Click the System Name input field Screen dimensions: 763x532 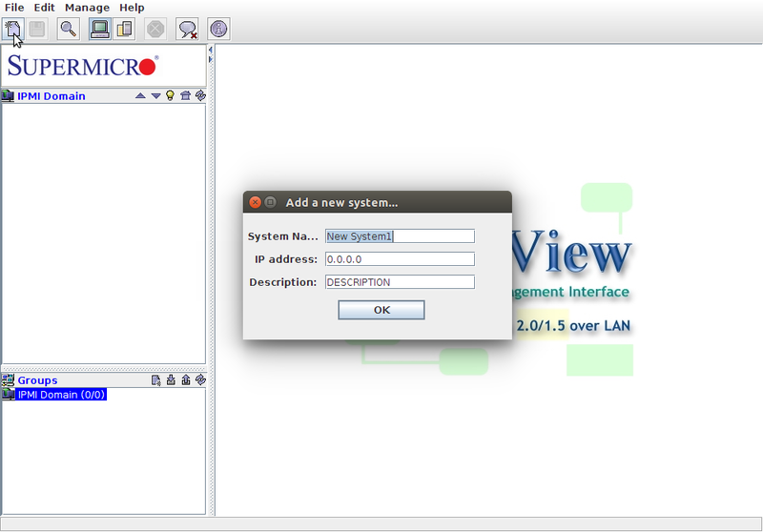tap(400, 236)
